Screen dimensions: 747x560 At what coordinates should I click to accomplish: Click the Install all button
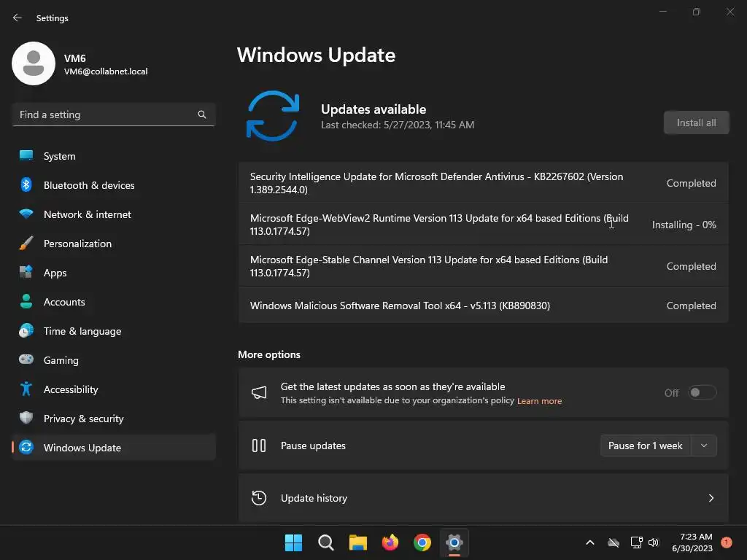pos(696,122)
